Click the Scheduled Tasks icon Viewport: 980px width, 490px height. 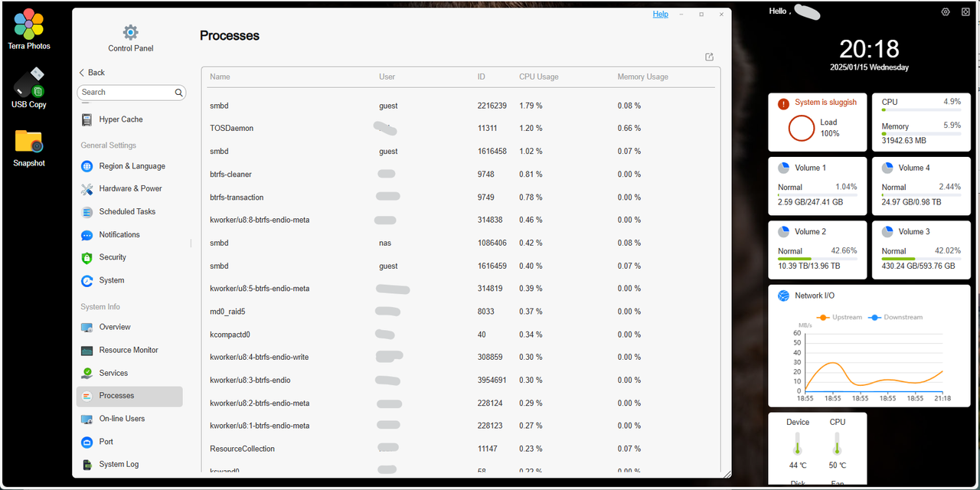87,211
